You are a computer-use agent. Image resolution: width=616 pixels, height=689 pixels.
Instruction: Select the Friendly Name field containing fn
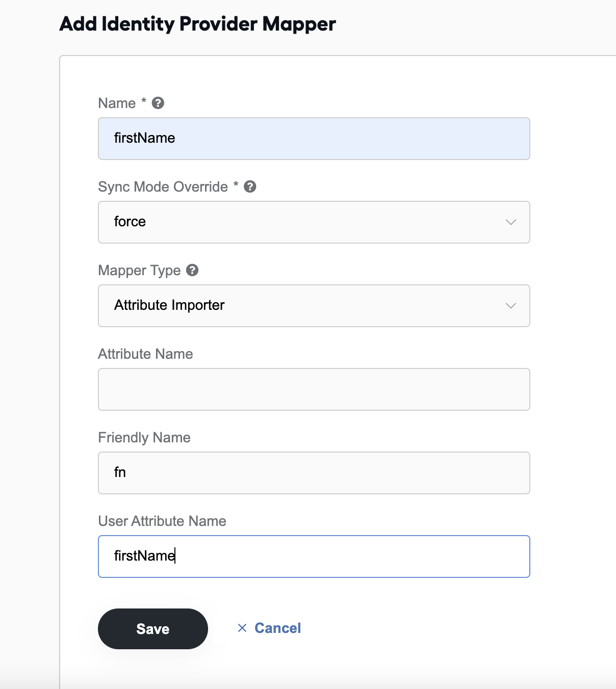point(314,473)
